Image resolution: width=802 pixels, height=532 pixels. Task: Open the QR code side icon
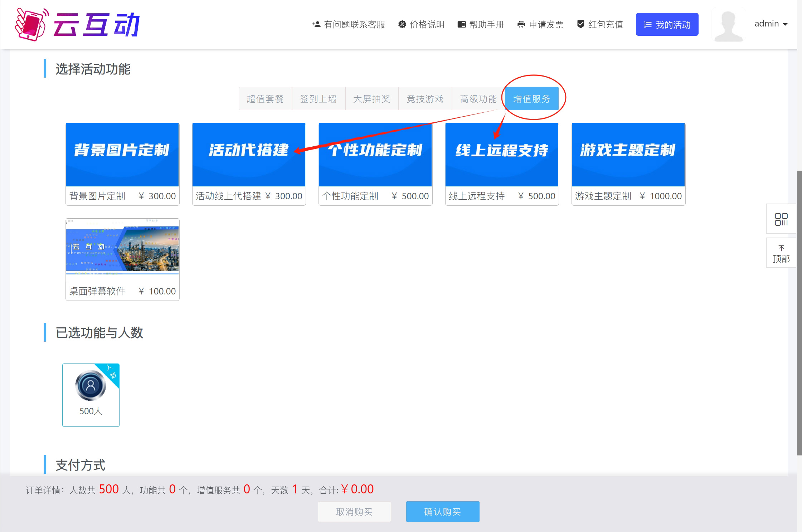[781, 219]
